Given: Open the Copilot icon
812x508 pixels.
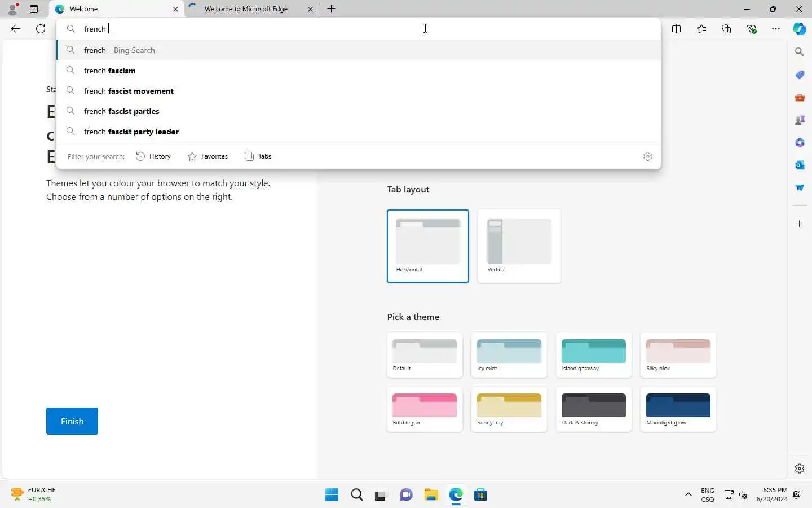Looking at the screenshot, I should pyautogui.click(x=799, y=29).
